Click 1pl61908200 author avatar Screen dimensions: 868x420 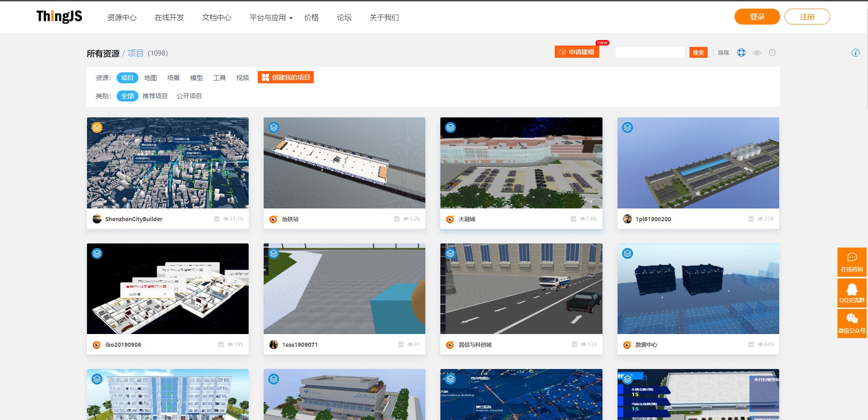click(628, 219)
